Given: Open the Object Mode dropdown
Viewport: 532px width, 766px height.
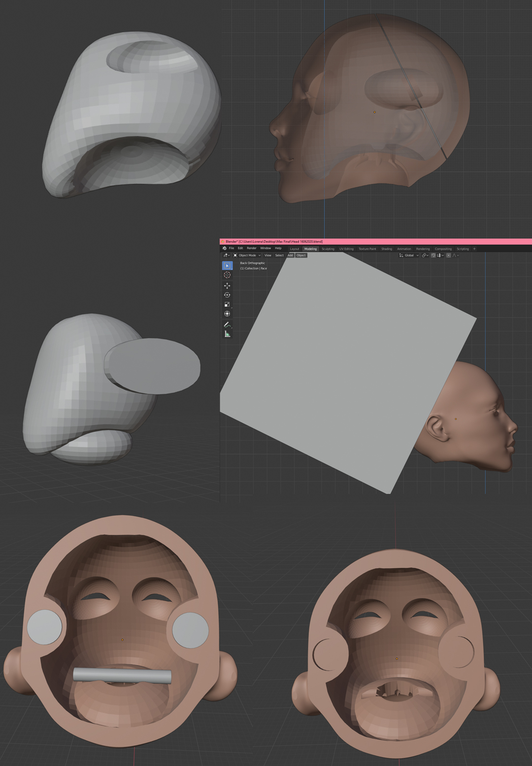Looking at the screenshot, I should point(247,255).
